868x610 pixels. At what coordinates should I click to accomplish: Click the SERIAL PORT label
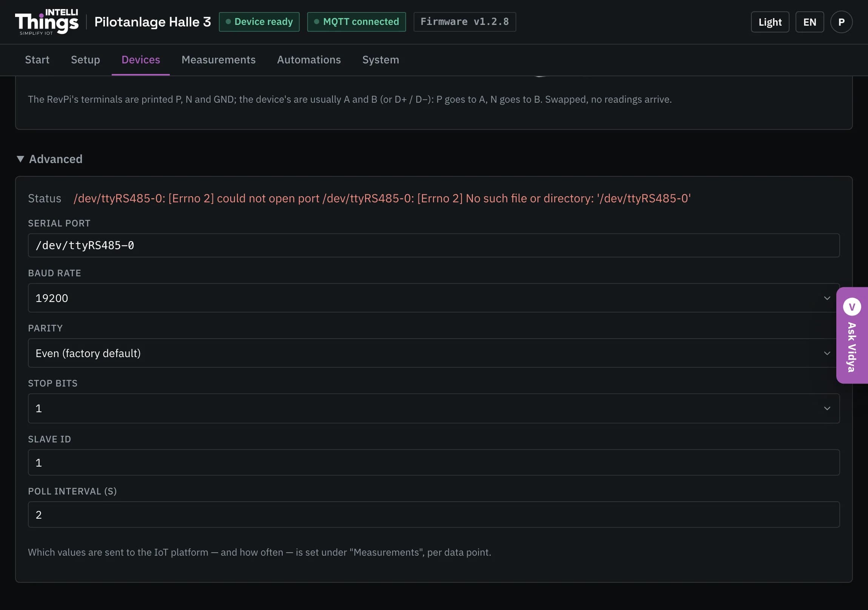coord(59,223)
